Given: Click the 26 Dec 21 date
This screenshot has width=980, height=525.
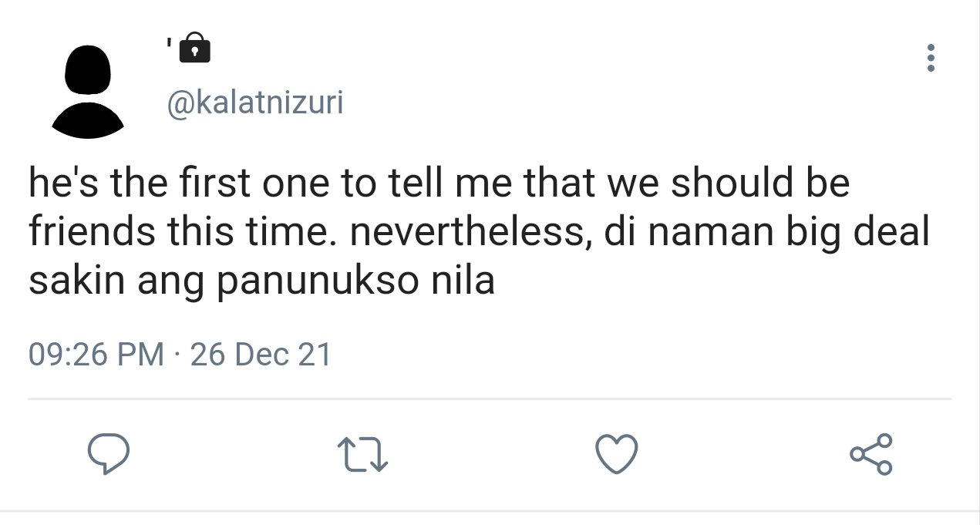Looking at the screenshot, I should [x=261, y=355].
